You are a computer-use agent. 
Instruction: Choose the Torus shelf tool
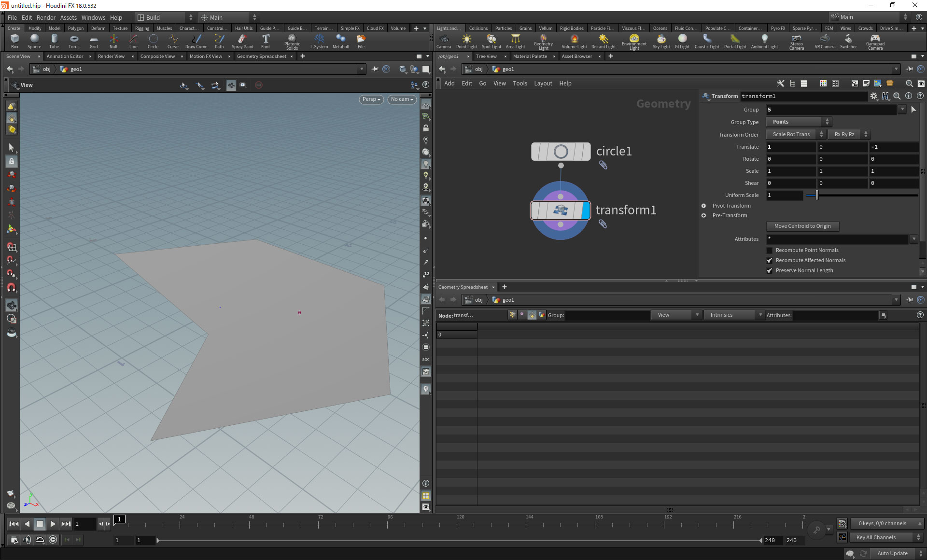pos(74,42)
